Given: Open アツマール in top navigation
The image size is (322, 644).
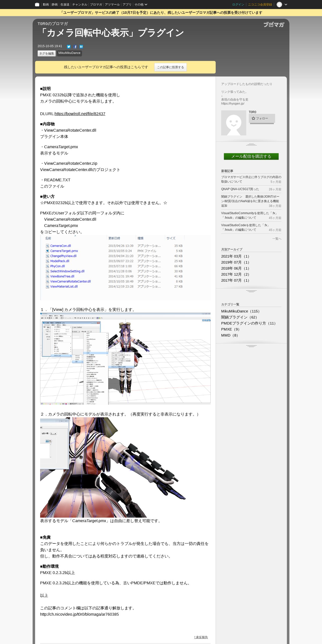Looking at the screenshot, I should pyautogui.click(x=112, y=5).
